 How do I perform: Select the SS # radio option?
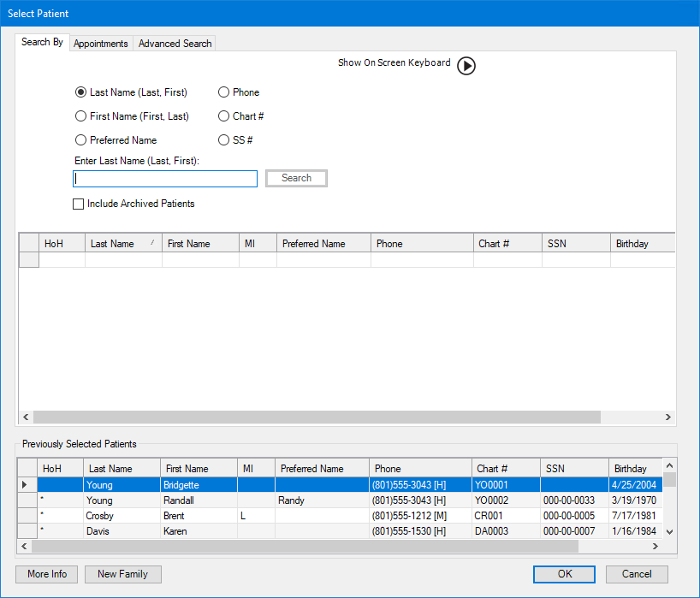point(224,140)
